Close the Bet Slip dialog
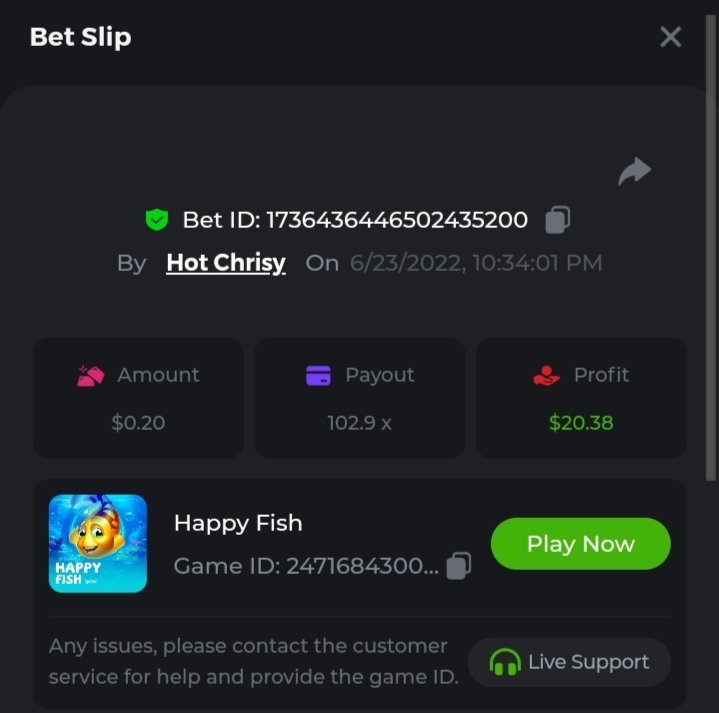The height and width of the screenshot is (713, 719). pyautogui.click(x=670, y=37)
